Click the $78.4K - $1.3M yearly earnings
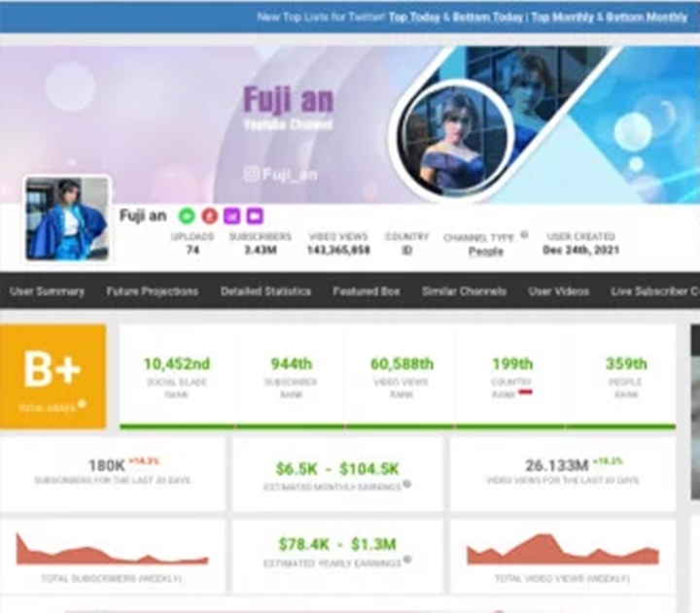 [x=337, y=545]
